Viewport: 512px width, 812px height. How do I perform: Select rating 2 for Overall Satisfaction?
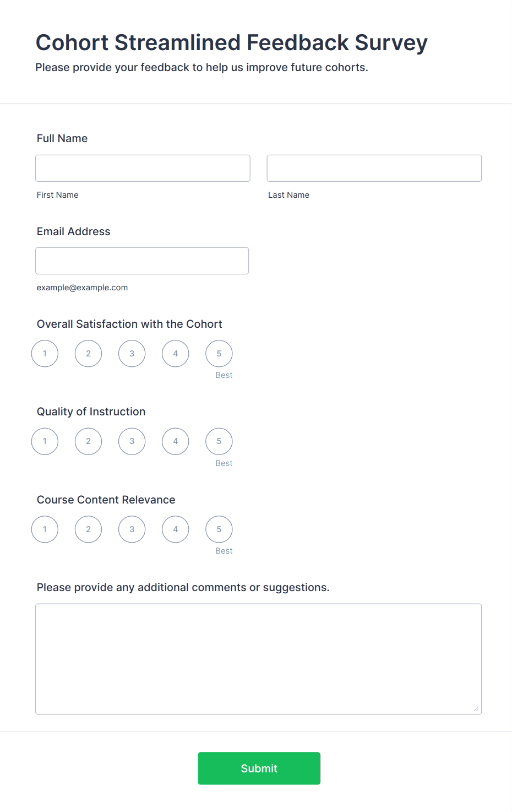point(88,353)
